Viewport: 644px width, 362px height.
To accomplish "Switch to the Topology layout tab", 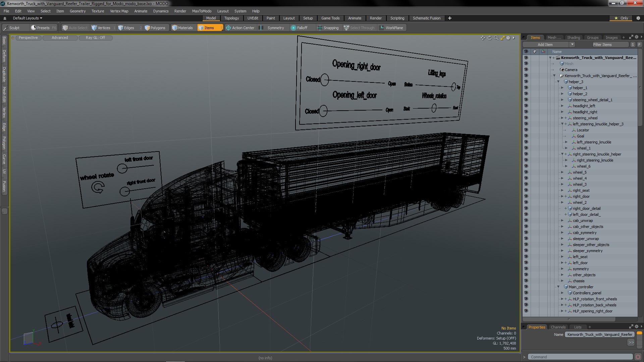I will tap(231, 18).
